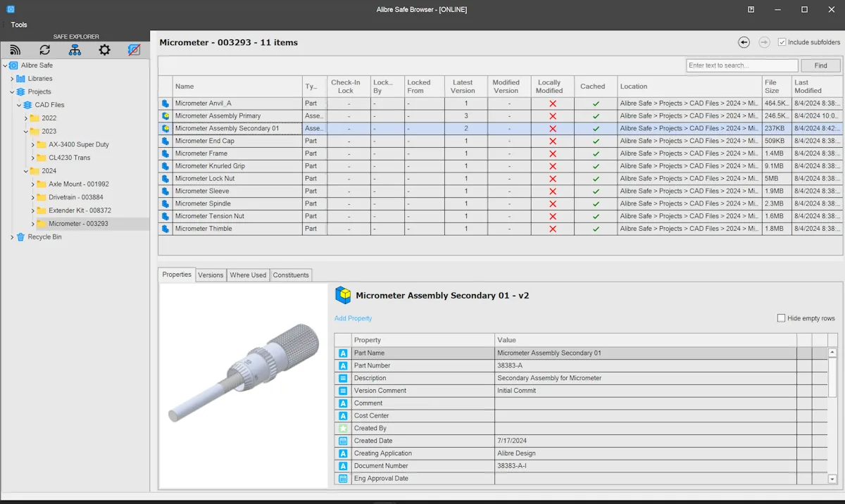Click the Part Number value 38383-A

pos(510,365)
